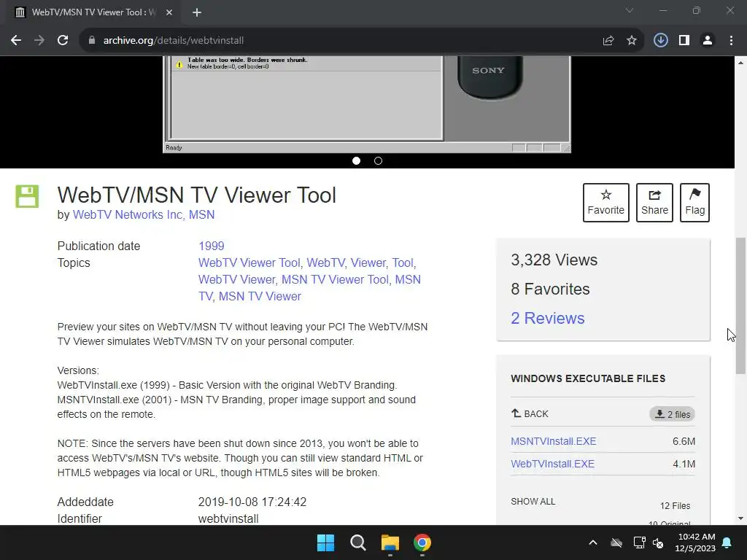Flag this item
Screen dimensions: 747x560
click(x=694, y=203)
